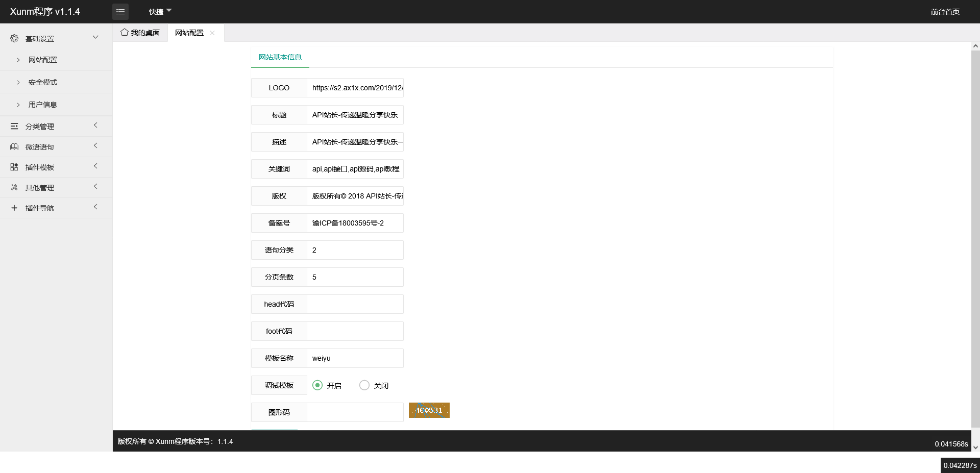Select the 关闭 radio button
Image resolution: width=980 pixels, height=473 pixels.
click(x=364, y=385)
